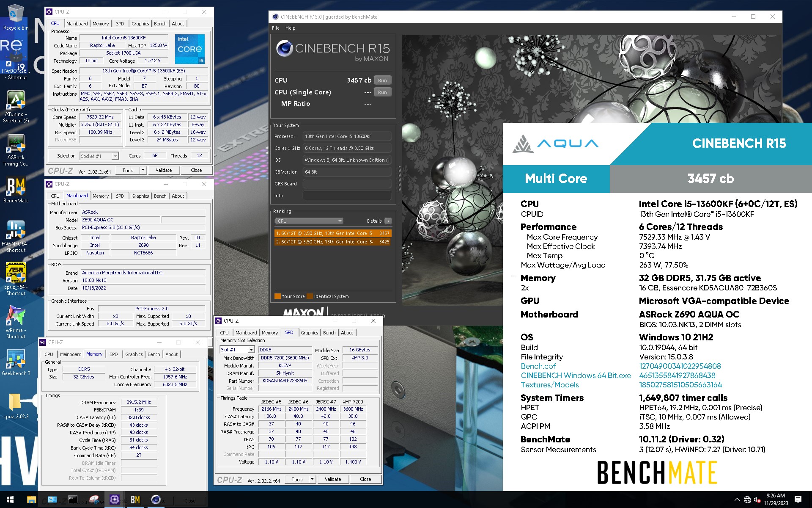
Task: Click the muted volume tray icon
Action: [757, 500]
